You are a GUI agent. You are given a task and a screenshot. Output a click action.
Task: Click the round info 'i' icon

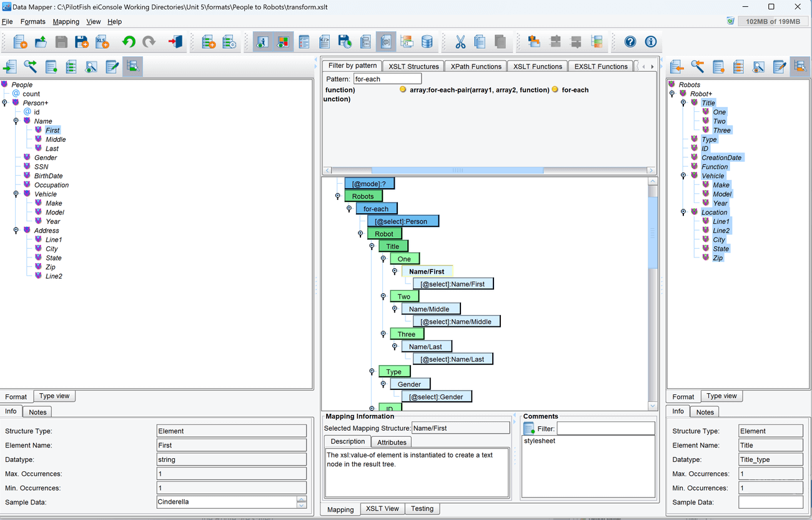click(x=650, y=42)
